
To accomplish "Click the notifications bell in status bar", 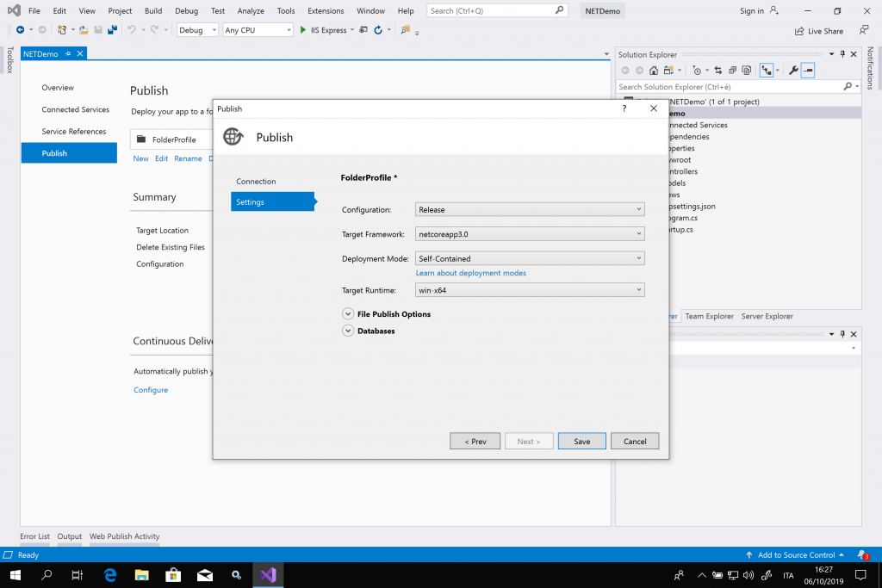I will (x=862, y=554).
